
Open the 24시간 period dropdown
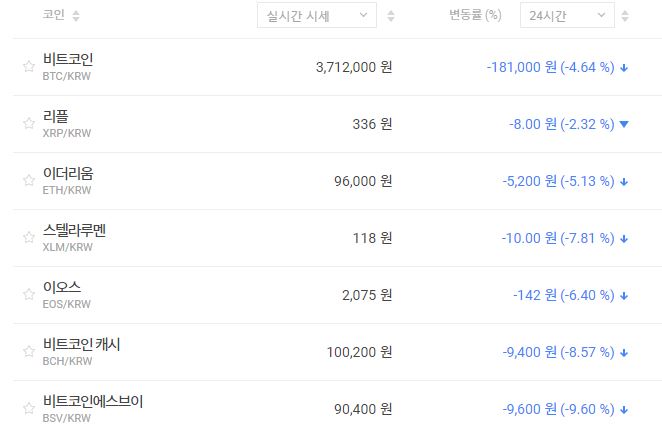tap(567, 15)
